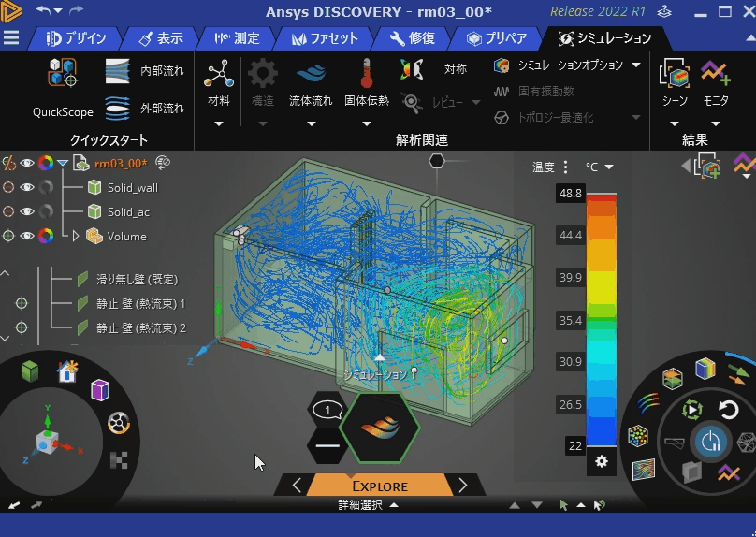Image resolution: width=756 pixels, height=537 pixels.
Task: Play the results animation green icon
Action: coord(691,410)
